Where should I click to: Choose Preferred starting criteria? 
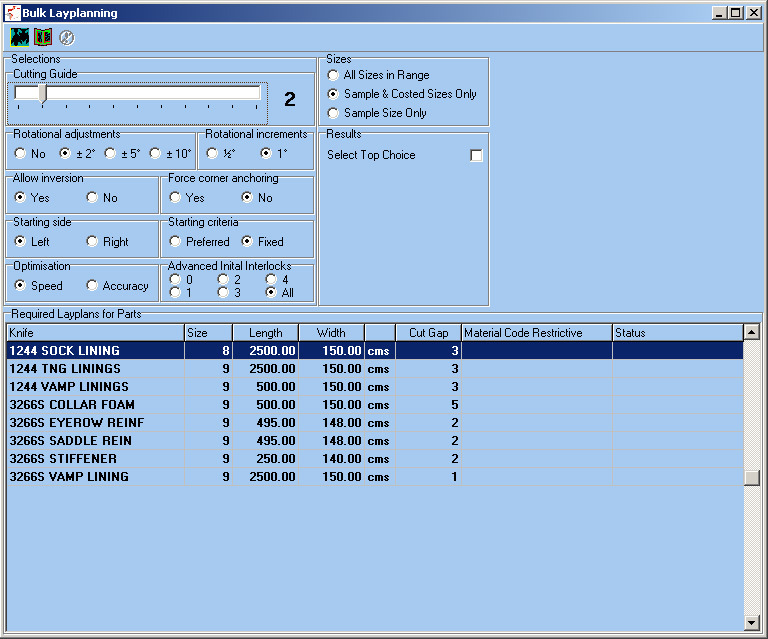click(x=175, y=241)
